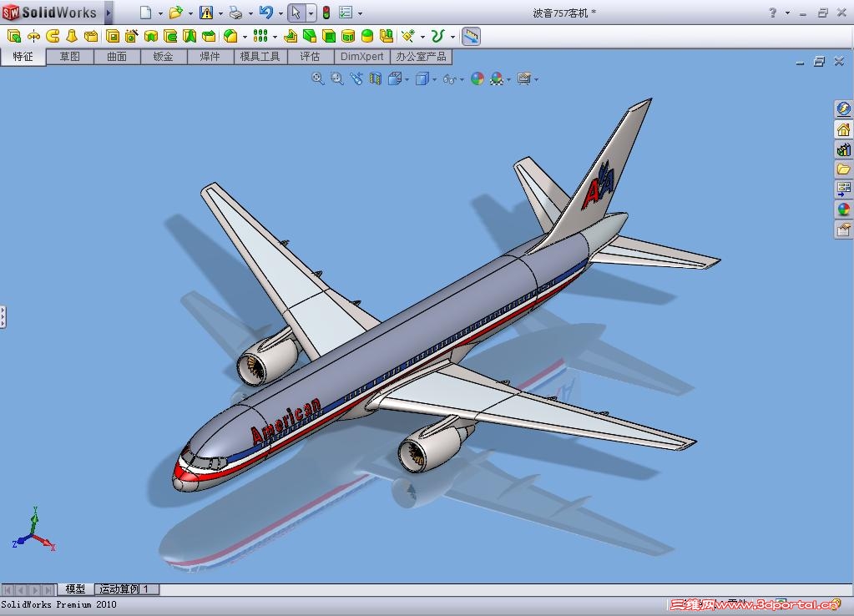Expand the Reference Geometry dropdown arrow
854x616 pixels.
click(422, 37)
